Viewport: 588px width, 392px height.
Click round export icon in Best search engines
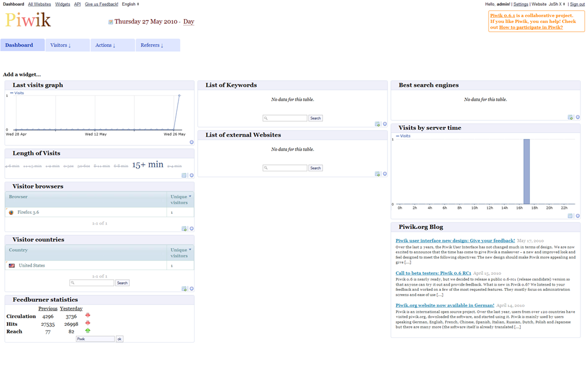coord(578,117)
